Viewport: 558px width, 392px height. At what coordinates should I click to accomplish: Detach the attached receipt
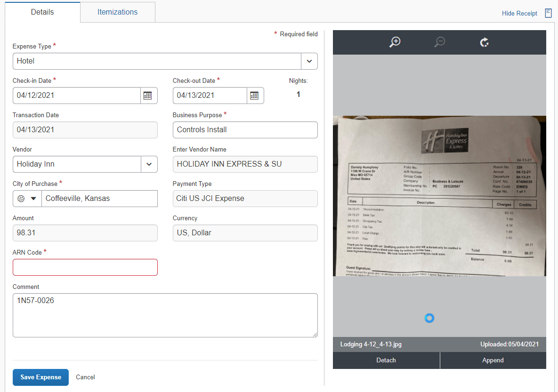[386, 360]
